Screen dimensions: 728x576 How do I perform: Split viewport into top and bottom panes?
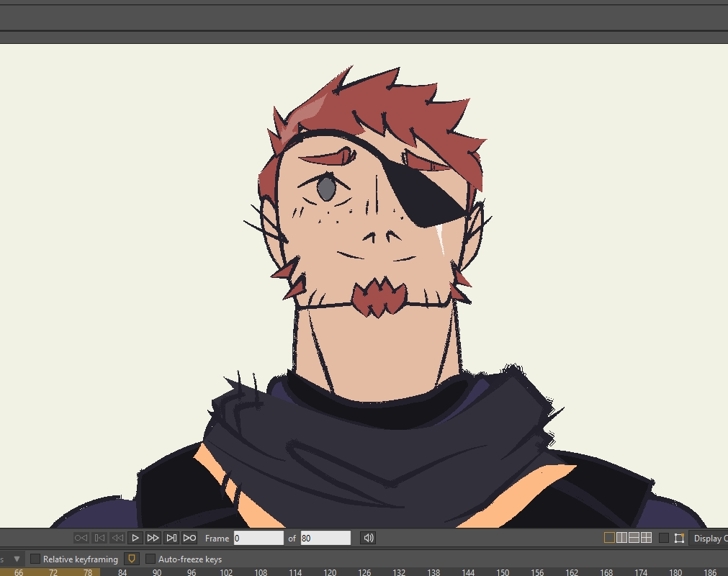coord(634,538)
